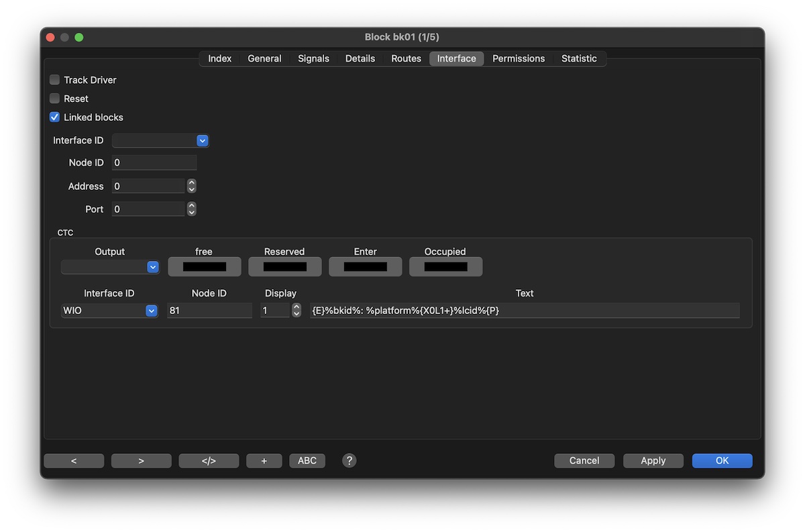Go to previous block with < button

[x=74, y=461]
